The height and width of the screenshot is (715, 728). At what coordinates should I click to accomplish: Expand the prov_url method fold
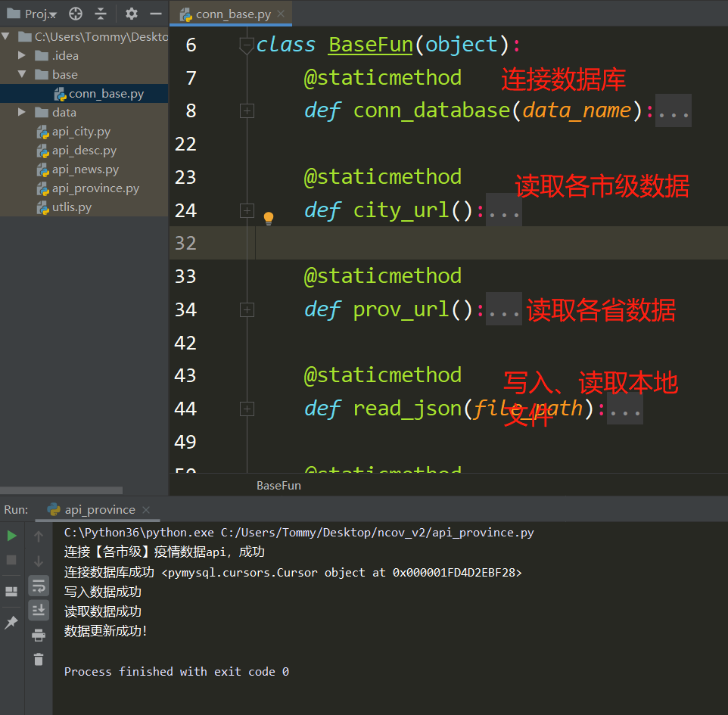click(x=247, y=309)
